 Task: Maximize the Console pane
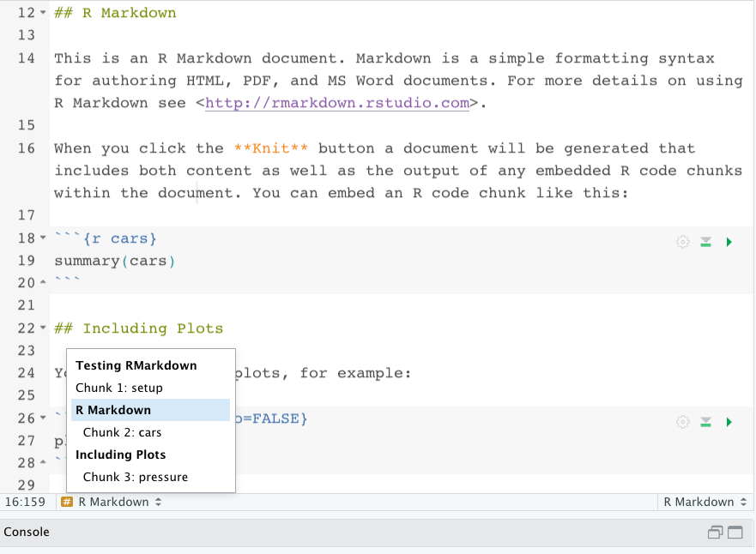[x=735, y=532]
